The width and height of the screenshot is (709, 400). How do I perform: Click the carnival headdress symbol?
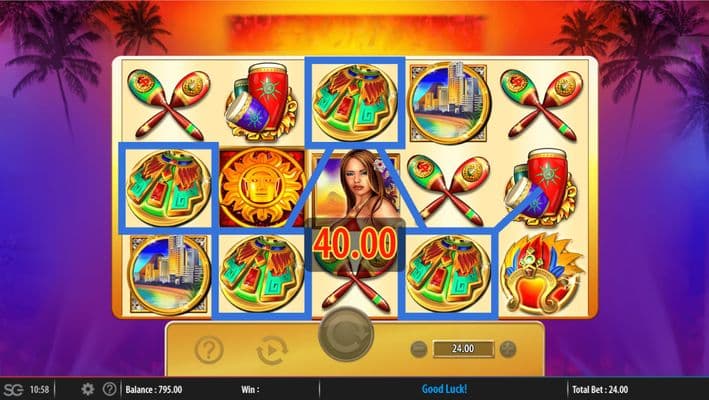tap(544, 274)
